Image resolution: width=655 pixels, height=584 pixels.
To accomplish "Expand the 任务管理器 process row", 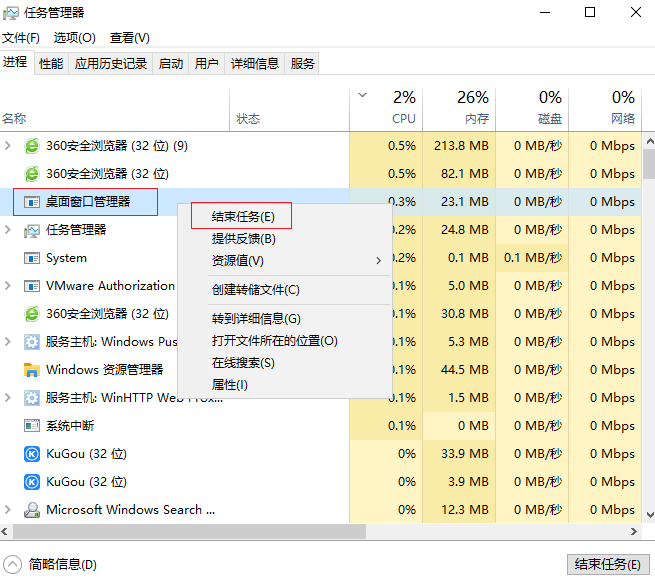I will (x=9, y=230).
